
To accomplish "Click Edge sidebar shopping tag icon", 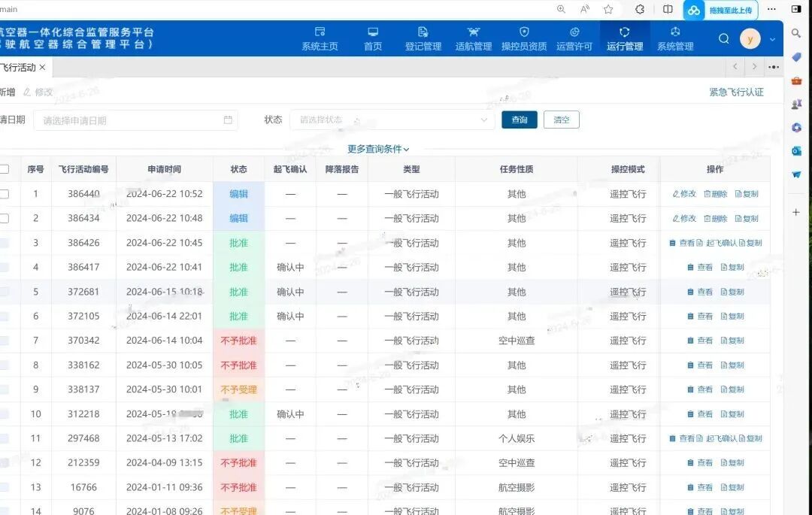I will 796,57.
